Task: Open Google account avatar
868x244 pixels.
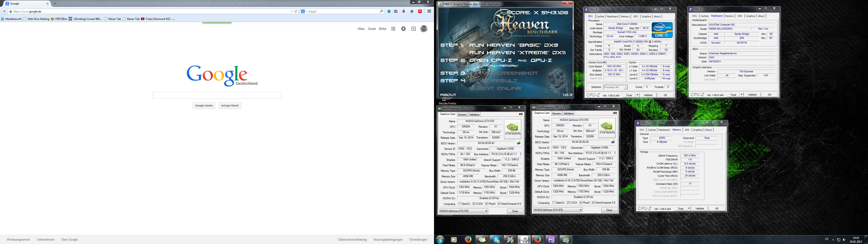Action: (x=424, y=29)
